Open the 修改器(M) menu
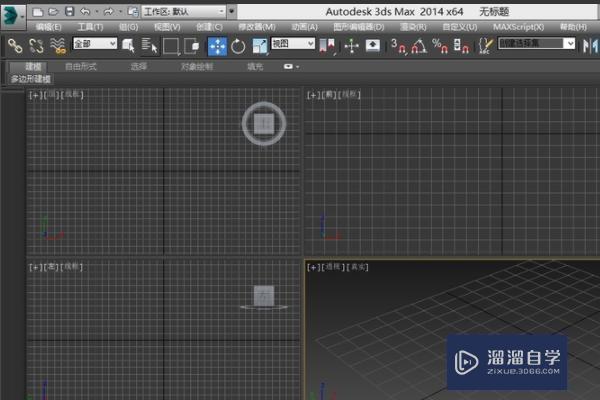This screenshot has height=400, width=600. coord(257,27)
